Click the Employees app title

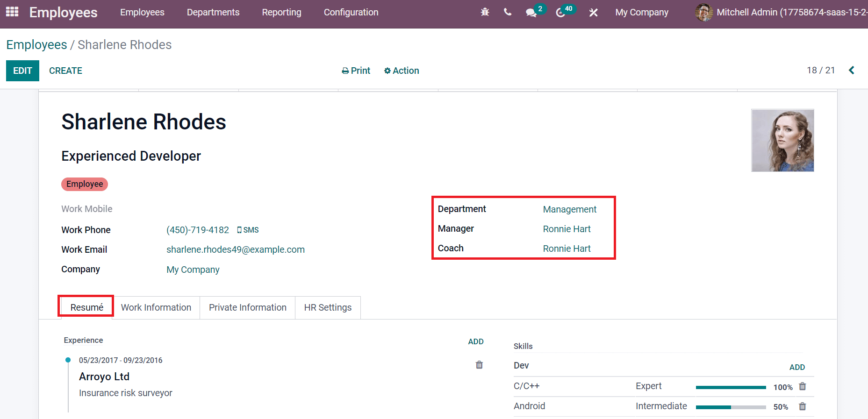coord(64,13)
